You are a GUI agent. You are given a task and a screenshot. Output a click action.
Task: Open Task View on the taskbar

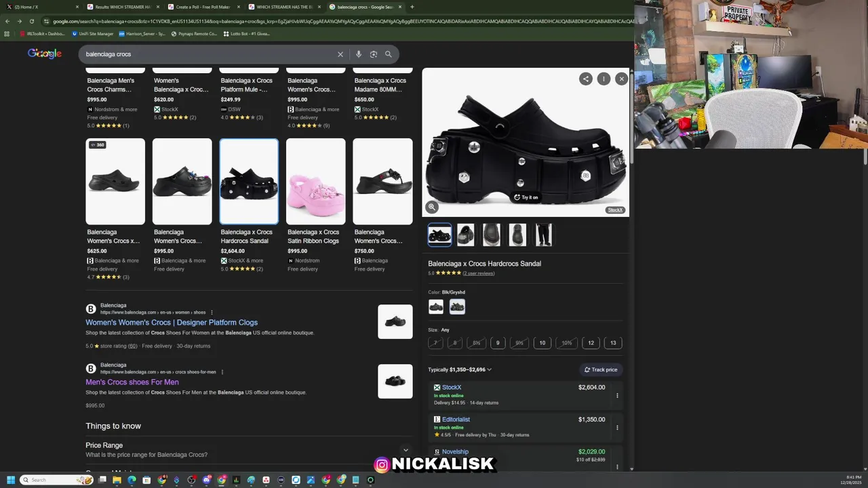click(102, 480)
